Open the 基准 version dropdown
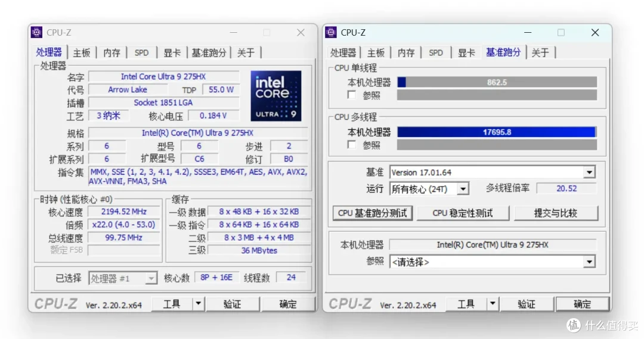 click(589, 172)
